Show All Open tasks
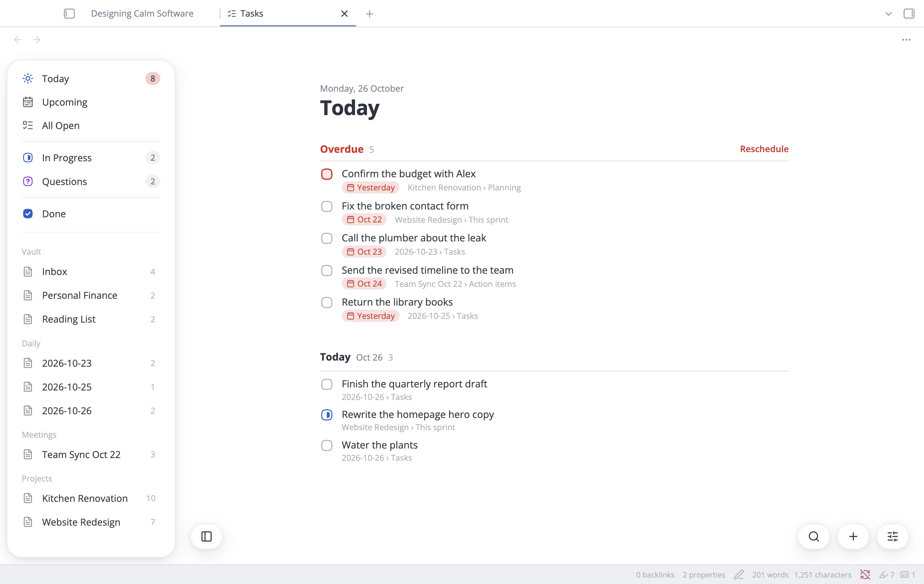 point(91,125)
